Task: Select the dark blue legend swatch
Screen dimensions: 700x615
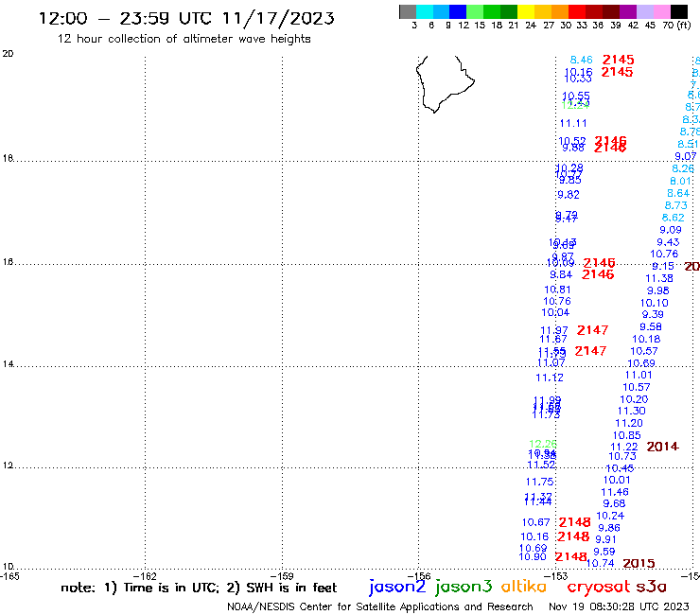Action: [458, 11]
